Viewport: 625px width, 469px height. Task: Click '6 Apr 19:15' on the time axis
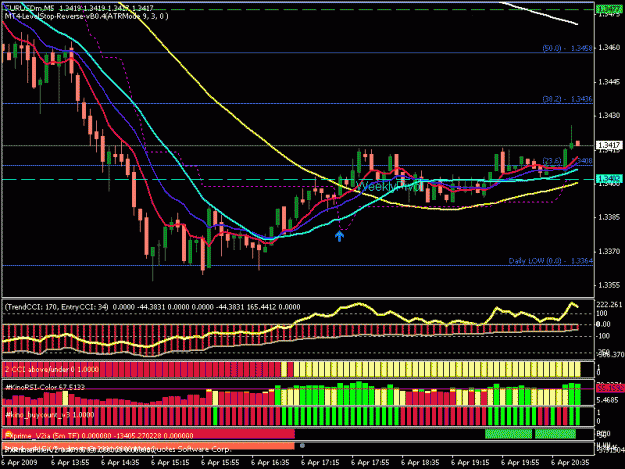(x=470, y=463)
